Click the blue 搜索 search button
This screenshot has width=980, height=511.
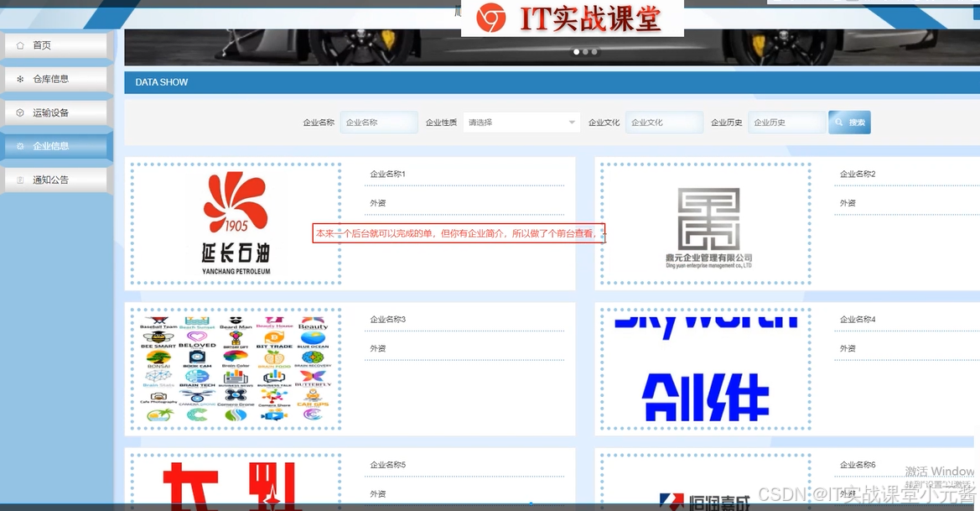click(849, 123)
